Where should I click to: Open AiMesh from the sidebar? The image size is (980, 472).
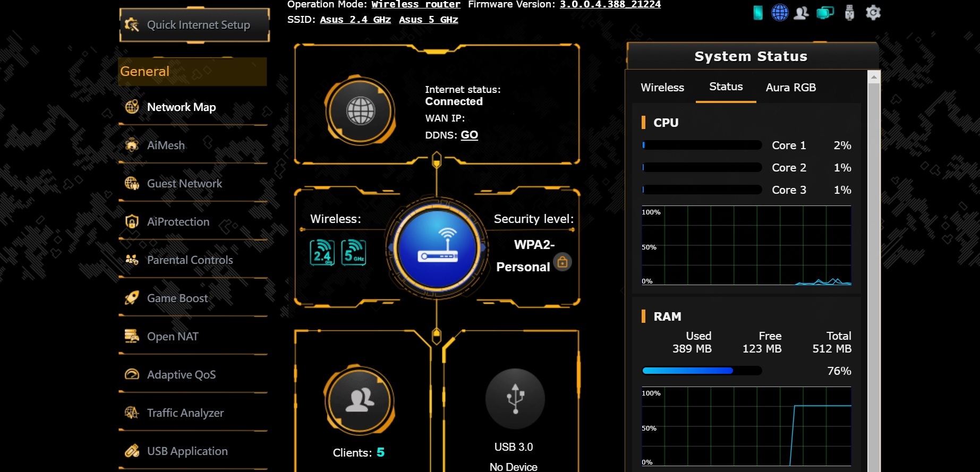pos(166,145)
